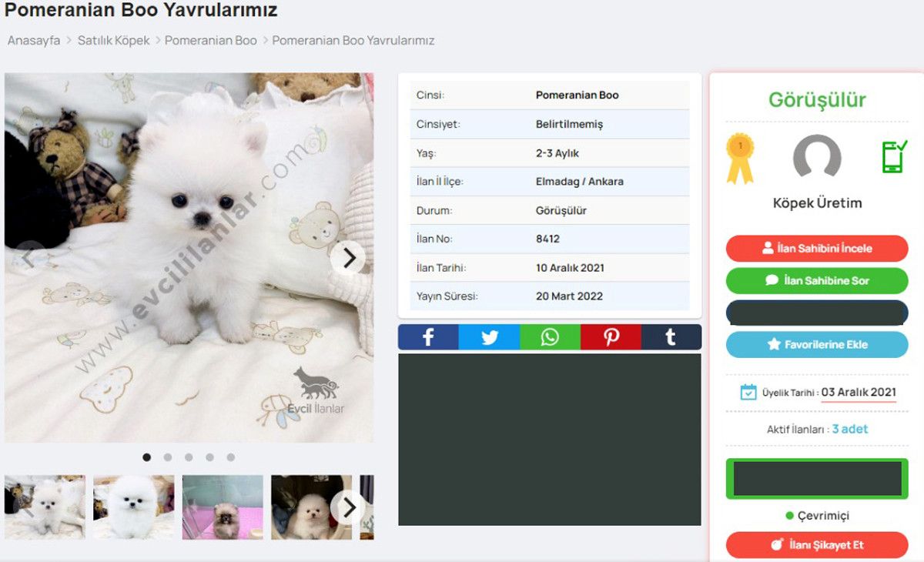Screen dimensions: 924x562
Task: Click listing number 8412
Action: click(x=547, y=239)
